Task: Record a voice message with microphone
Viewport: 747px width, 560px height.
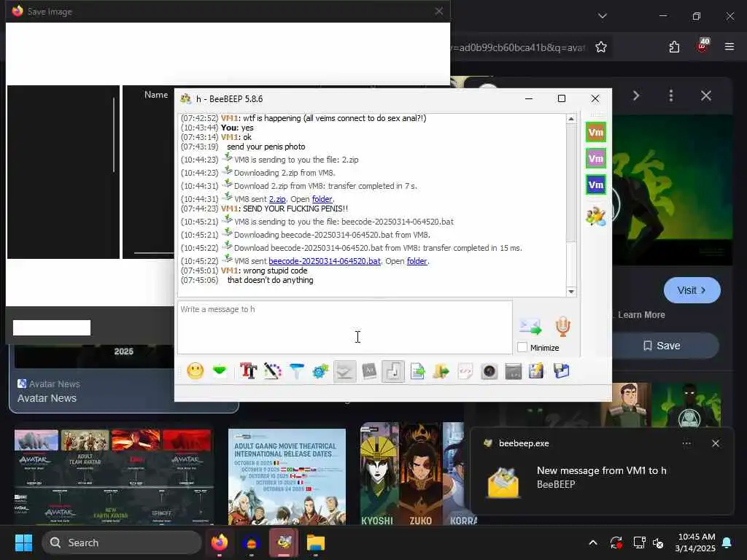Action: click(x=562, y=327)
